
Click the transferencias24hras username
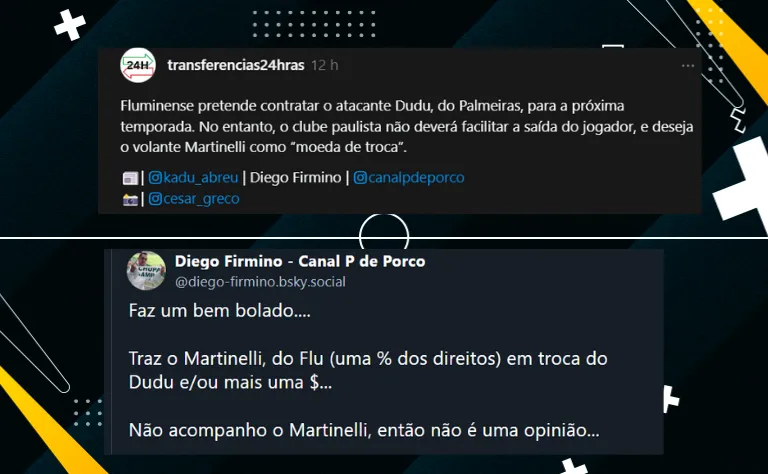[236, 65]
